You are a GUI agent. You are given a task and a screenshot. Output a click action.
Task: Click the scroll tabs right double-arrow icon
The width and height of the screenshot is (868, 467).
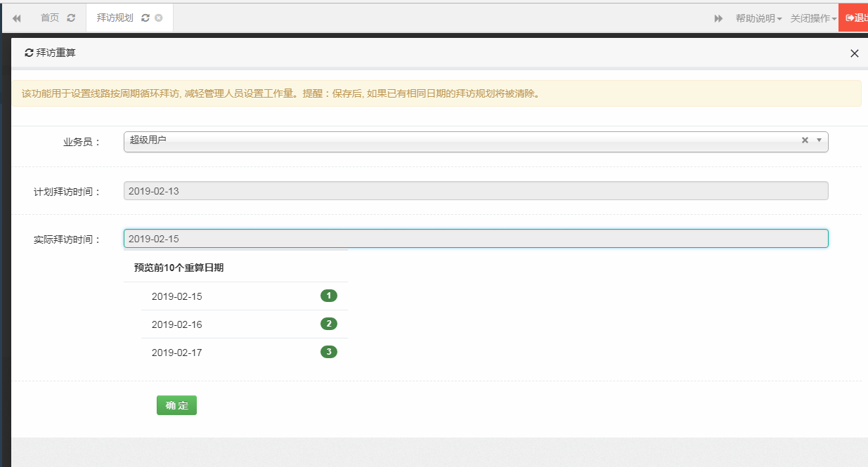718,18
